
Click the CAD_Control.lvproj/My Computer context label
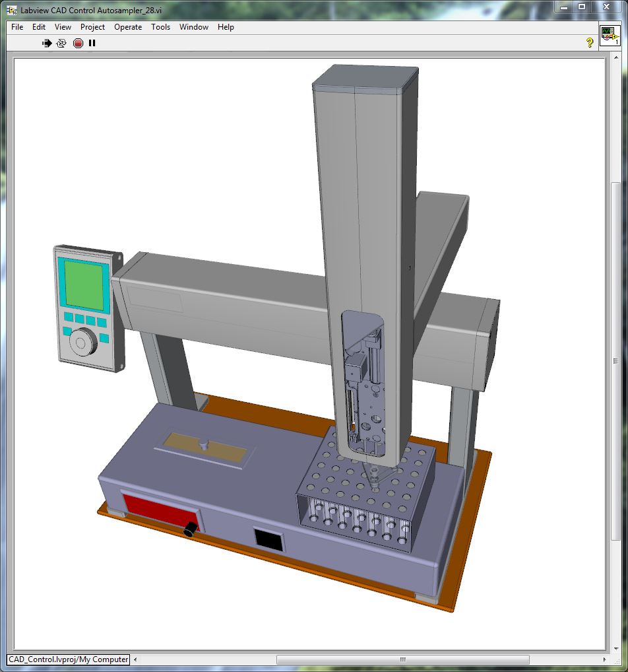pyautogui.click(x=68, y=659)
